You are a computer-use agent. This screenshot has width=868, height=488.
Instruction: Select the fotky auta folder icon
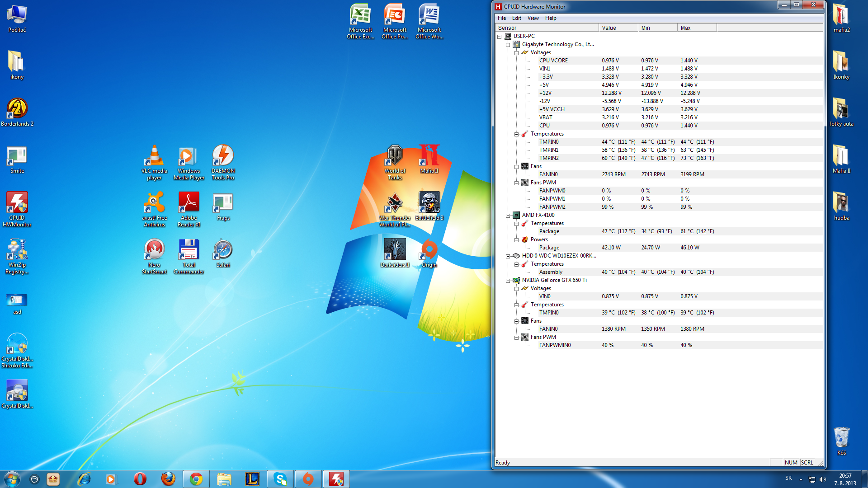coord(841,112)
